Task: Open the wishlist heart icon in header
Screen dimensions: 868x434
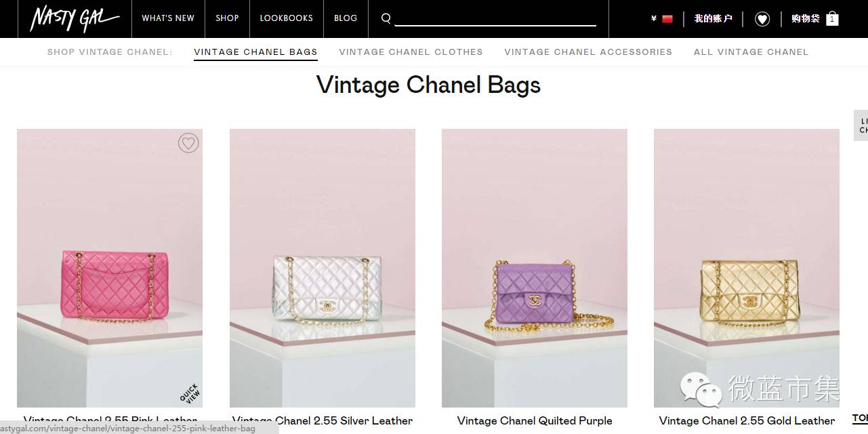Action: point(762,19)
